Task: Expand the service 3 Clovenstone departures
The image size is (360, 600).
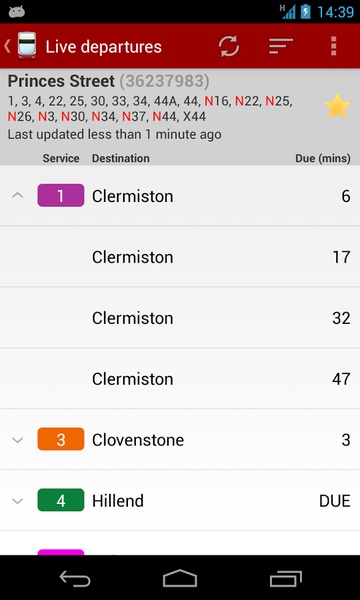Action: click(18, 440)
